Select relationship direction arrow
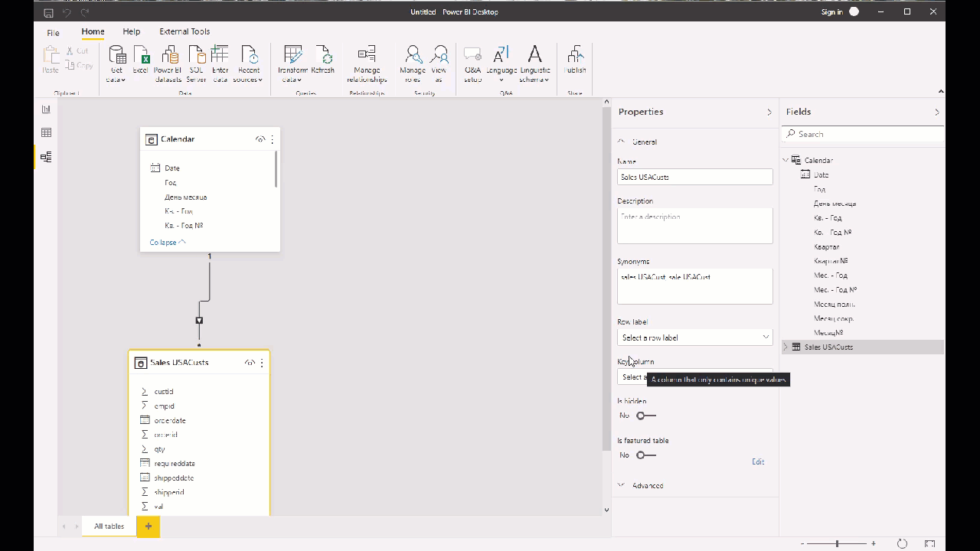The width and height of the screenshot is (980, 551). (x=199, y=320)
